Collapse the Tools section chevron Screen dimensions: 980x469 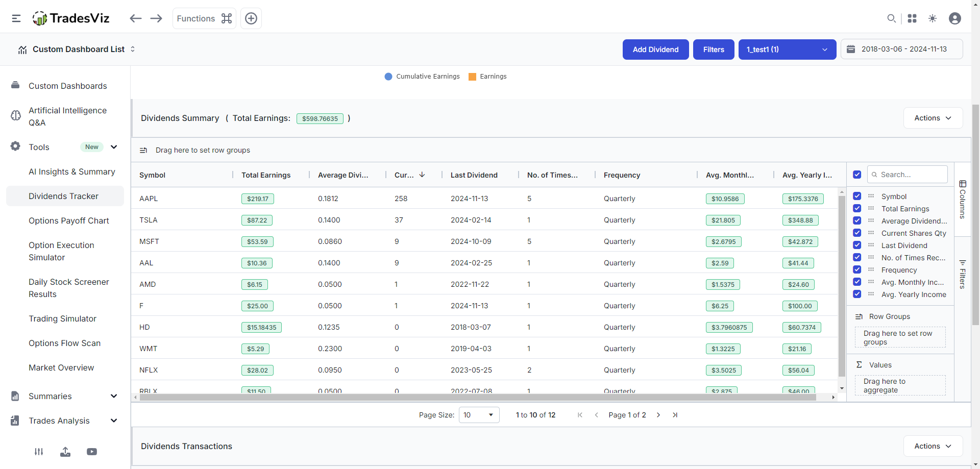(x=114, y=147)
